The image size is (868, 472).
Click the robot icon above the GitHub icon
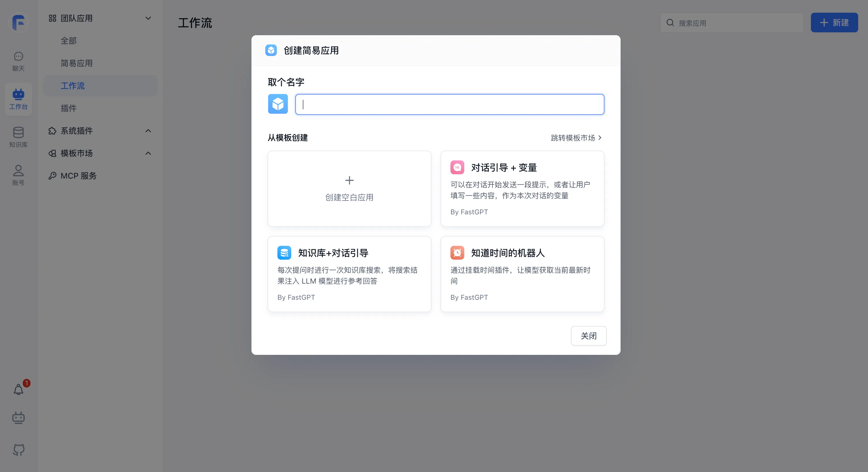point(18,418)
